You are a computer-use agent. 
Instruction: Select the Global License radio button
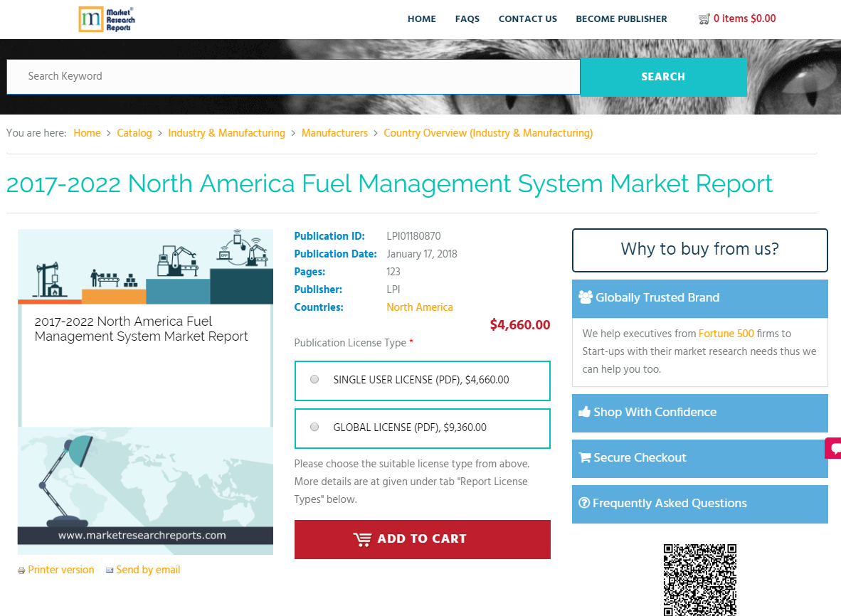click(x=314, y=428)
